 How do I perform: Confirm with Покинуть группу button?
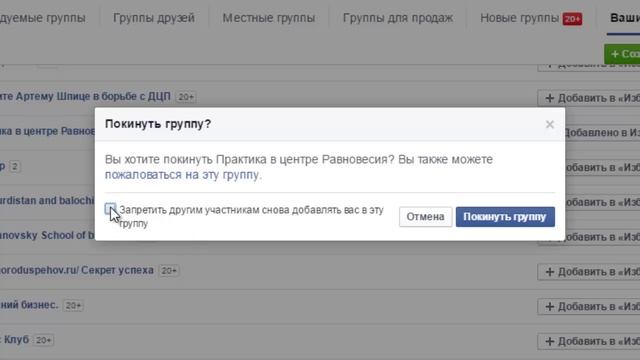[505, 217]
